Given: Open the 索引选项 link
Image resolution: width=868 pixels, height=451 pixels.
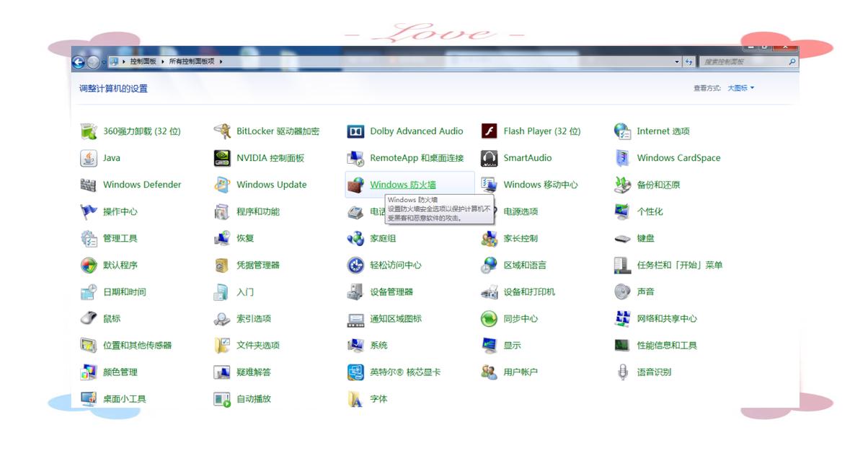Looking at the screenshot, I should [x=254, y=318].
